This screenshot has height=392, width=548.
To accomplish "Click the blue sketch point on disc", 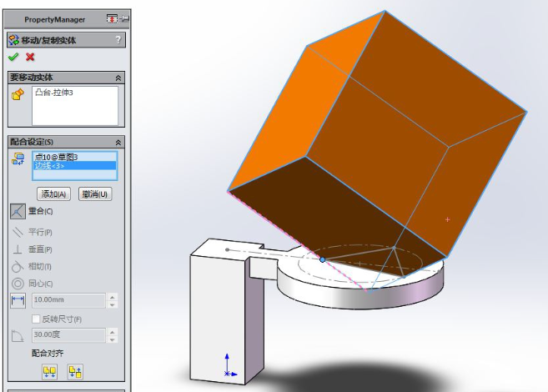I will coord(322,259).
